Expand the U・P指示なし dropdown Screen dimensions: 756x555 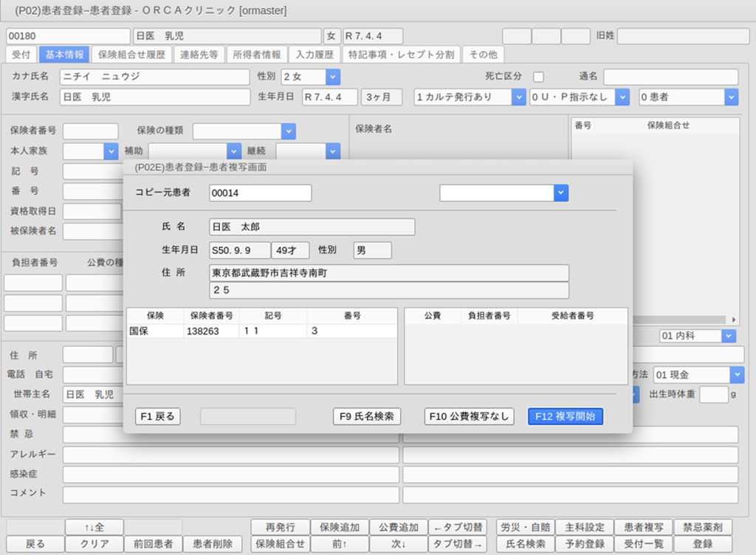coord(622,97)
